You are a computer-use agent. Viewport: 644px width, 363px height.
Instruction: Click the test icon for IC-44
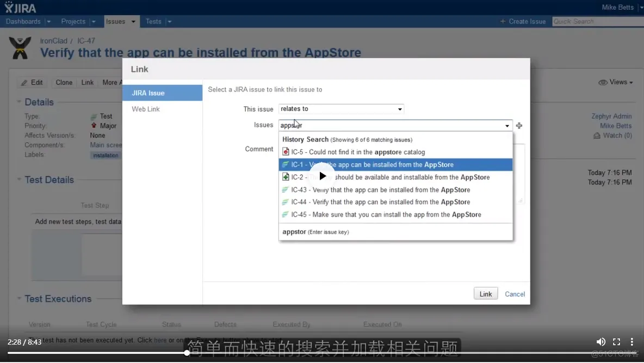point(285,202)
